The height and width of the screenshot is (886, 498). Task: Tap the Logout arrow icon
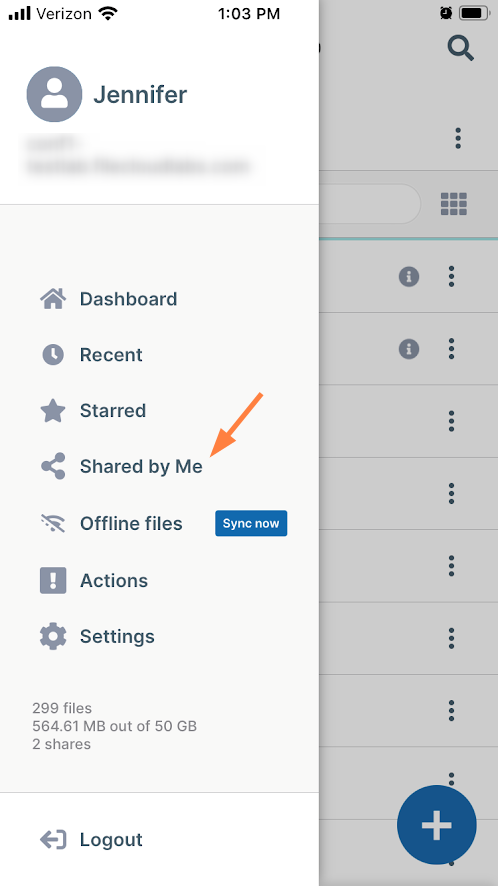point(53,840)
